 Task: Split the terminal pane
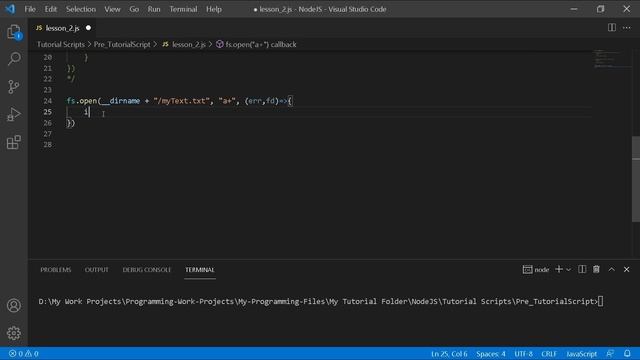(582, 269)
